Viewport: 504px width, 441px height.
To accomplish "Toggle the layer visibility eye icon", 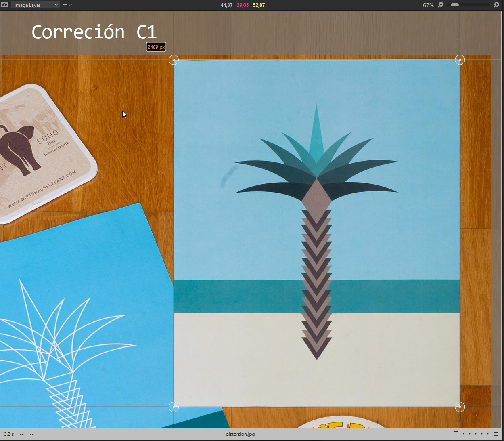I will click(5, 5).
